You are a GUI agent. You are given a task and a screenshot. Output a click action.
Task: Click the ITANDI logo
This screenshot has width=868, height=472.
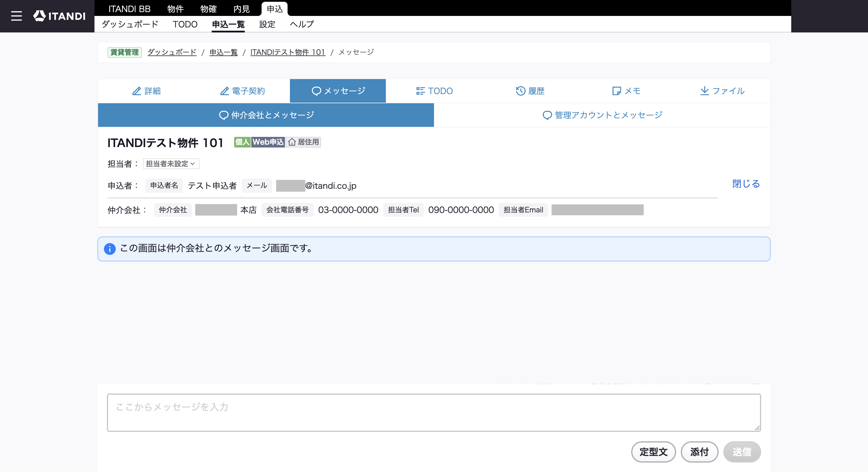(x=59, y=16)
